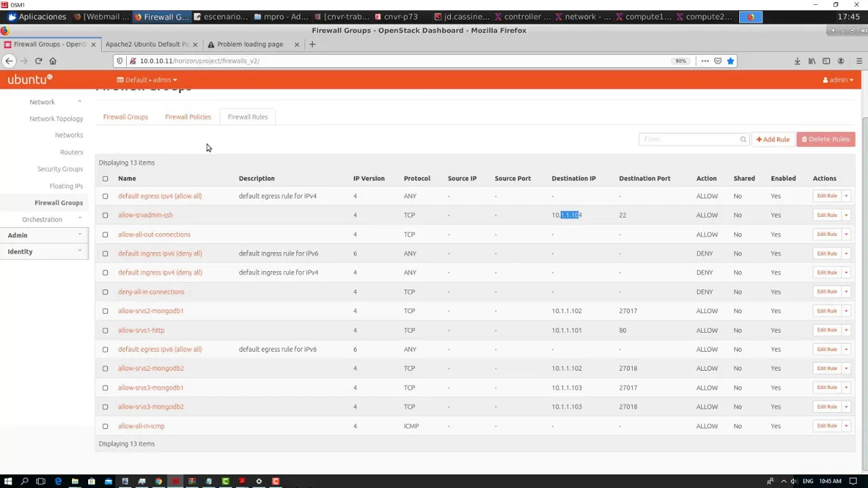Screen dimensions: 868x488
Task: Open a new tab with the plus icon
Action: pos(312,44)
